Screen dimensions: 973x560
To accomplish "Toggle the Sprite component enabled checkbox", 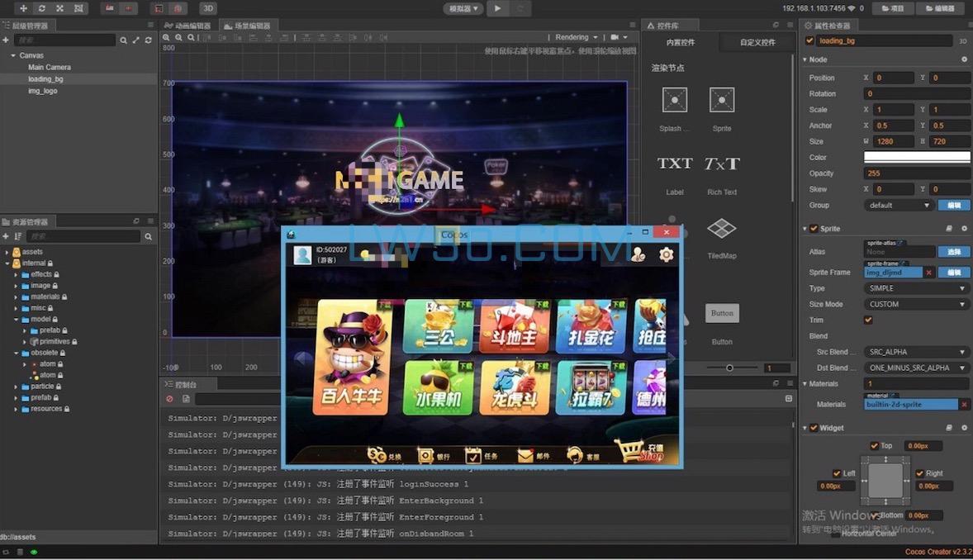I will [814, 229].
